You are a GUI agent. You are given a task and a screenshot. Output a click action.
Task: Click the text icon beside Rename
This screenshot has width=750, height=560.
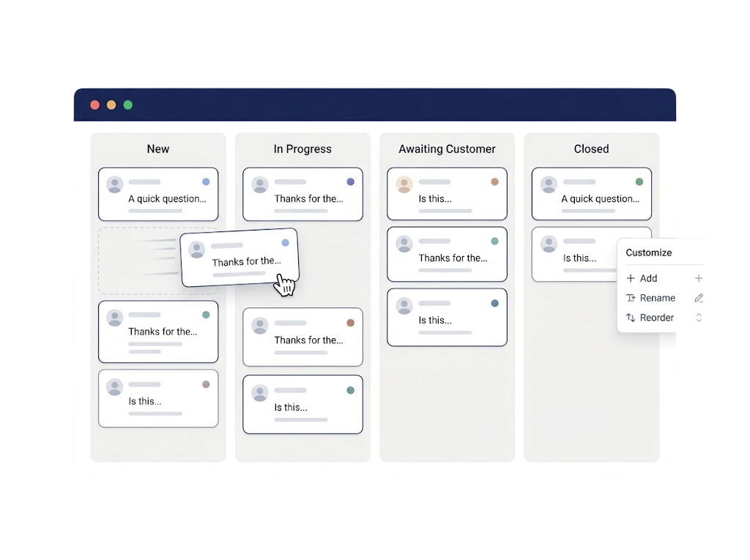pos(631,298)
